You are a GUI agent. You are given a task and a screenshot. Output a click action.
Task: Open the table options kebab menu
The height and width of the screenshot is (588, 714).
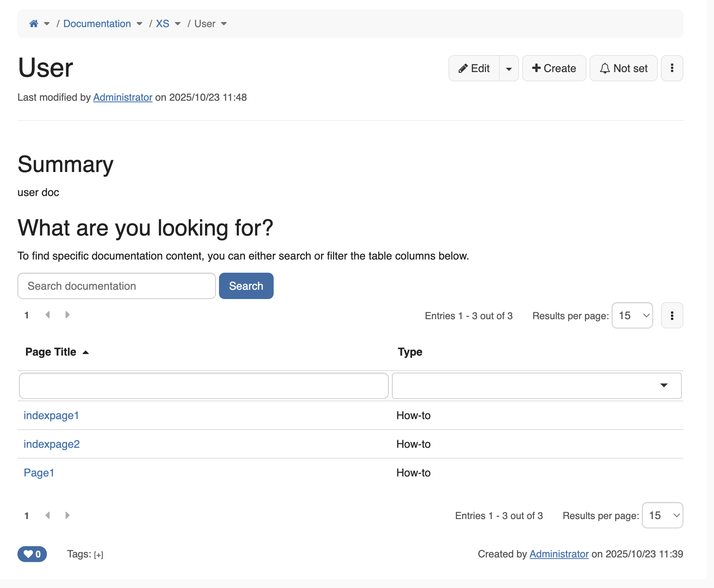672,316
